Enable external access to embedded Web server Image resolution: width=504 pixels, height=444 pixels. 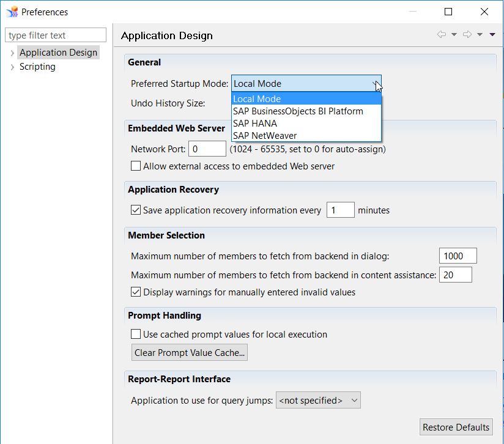pos(136,166)
